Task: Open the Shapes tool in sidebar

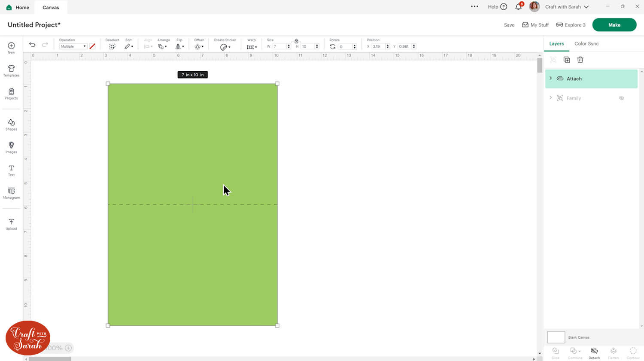Action: tap(11, 124)
